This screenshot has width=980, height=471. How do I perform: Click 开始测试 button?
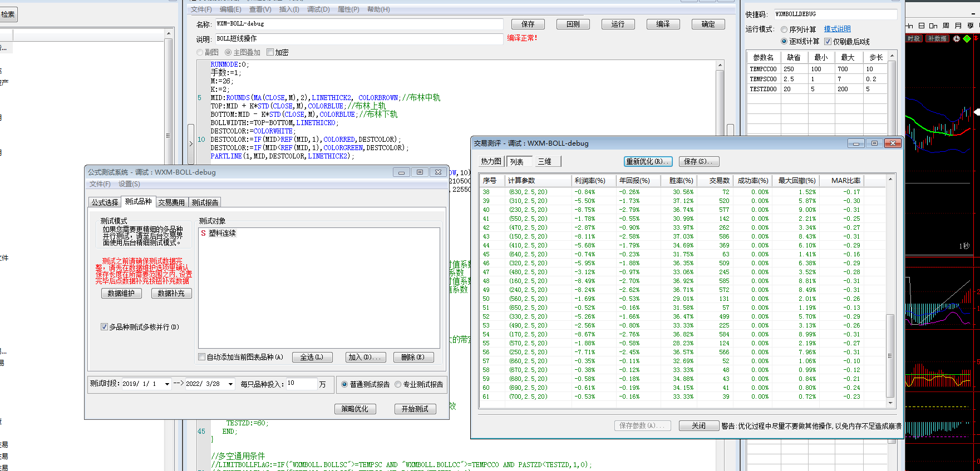coord(415,409)
